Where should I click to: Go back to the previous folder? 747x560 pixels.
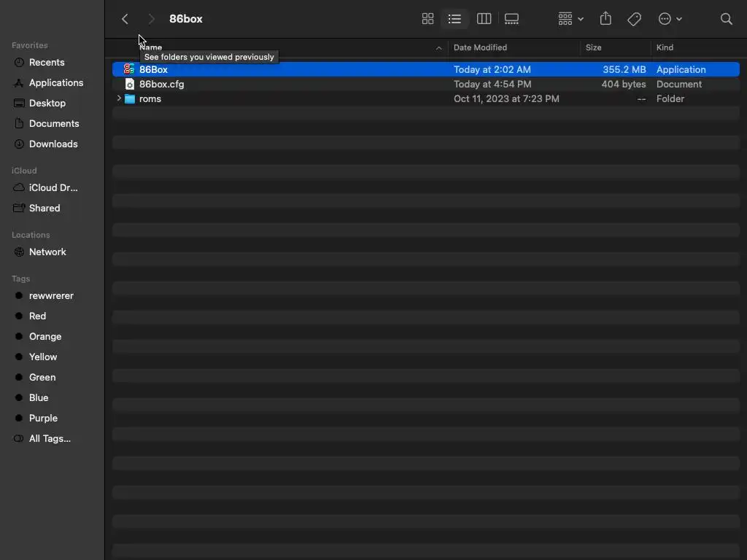pyautogui.click(x=125, y=19)
